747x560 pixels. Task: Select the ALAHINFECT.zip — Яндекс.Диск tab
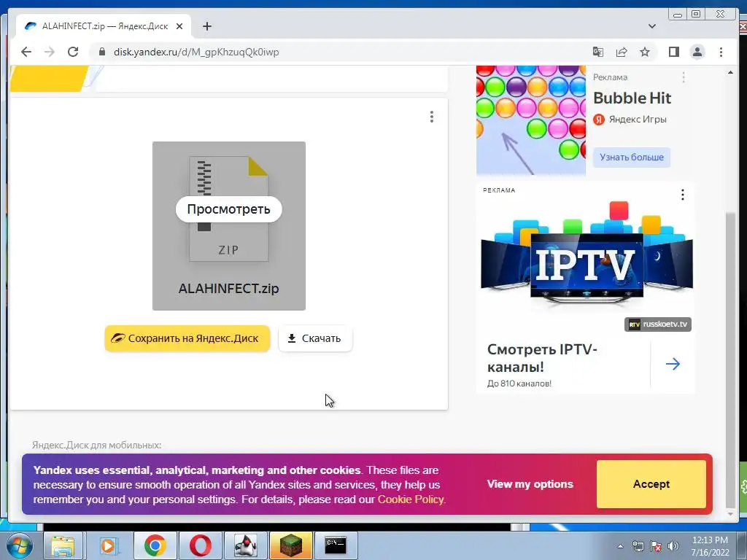coord(104,26)
